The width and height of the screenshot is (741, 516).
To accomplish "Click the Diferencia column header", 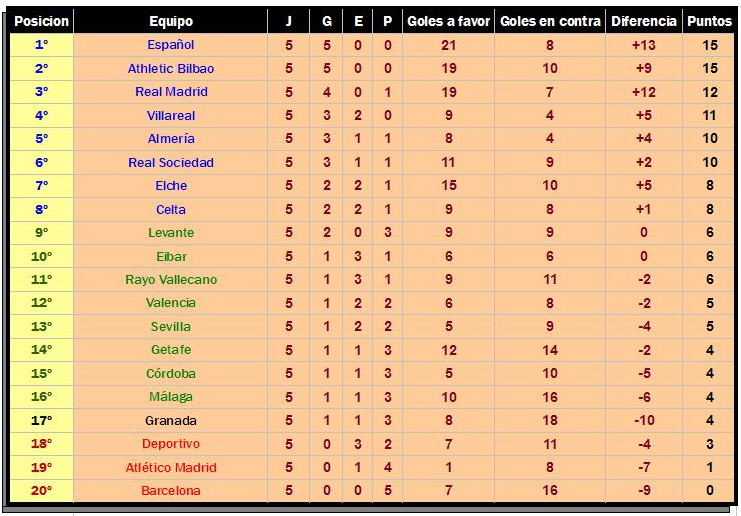I will click(x=644, y=21).
